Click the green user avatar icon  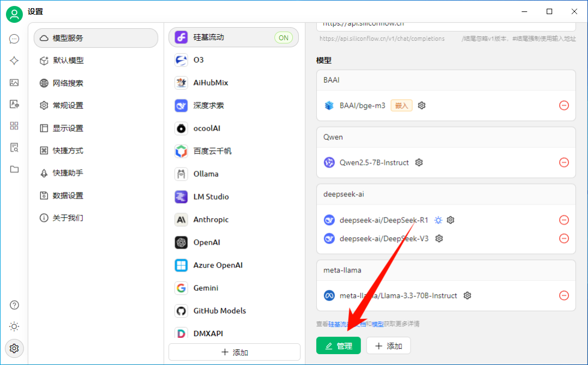[x=14, y=14]
